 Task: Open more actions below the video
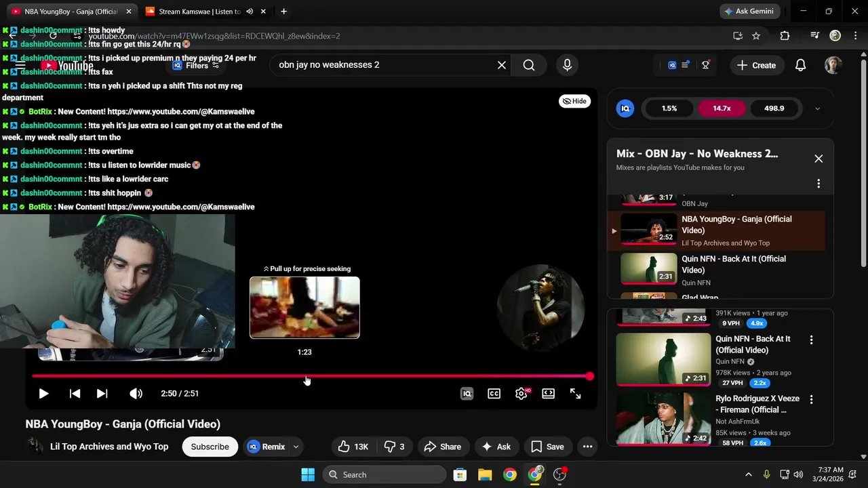tap(587, 447)
